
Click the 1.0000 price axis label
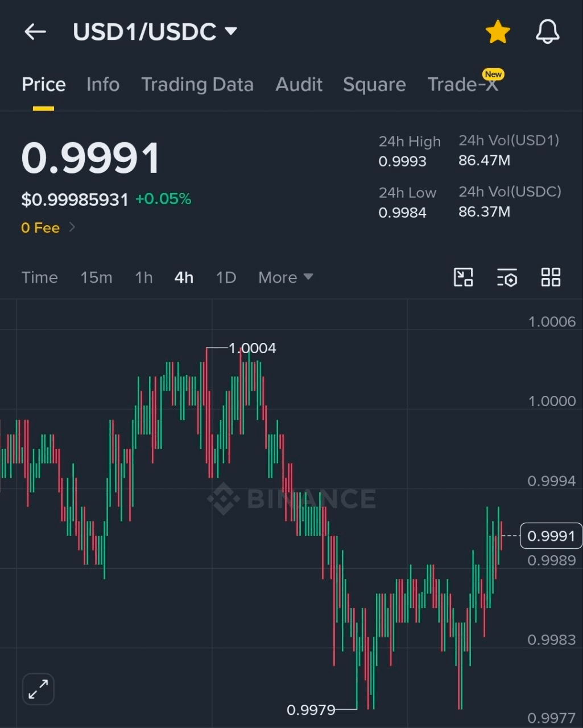(552, 401)
